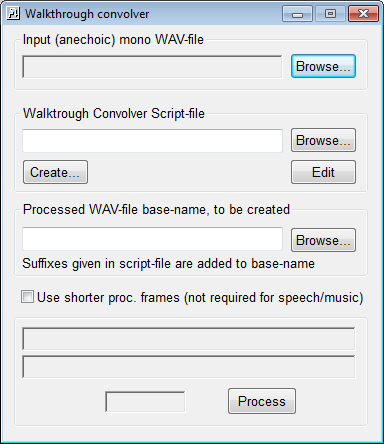Browse for the processed WAV-file base-name
384x444 pixels.
pos(323,240)
